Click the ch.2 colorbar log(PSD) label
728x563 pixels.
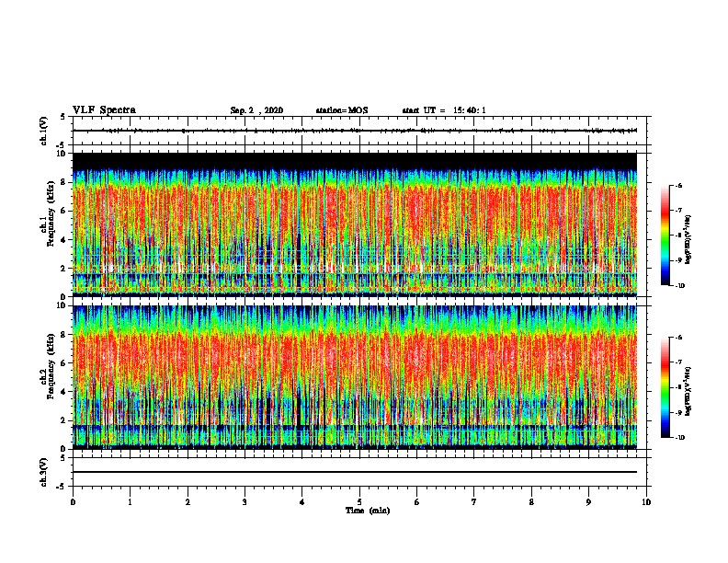(x=688, y=392)
